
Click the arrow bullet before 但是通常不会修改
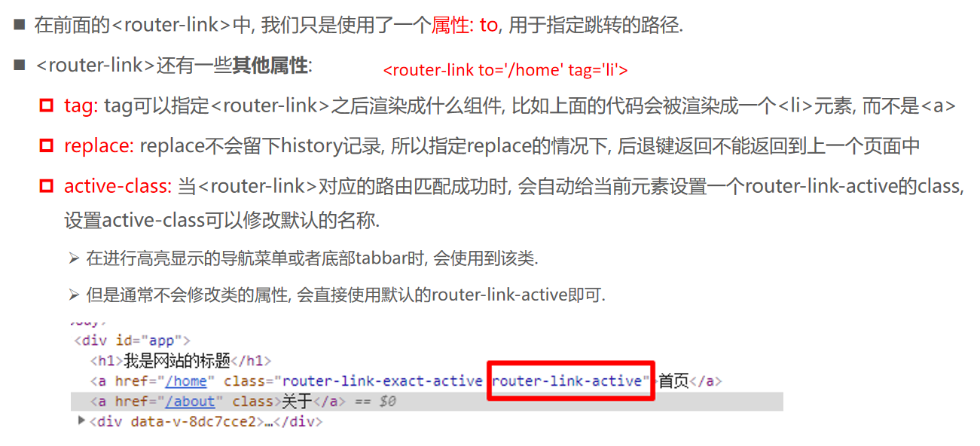pyautogui.click(x=74, y=295)
